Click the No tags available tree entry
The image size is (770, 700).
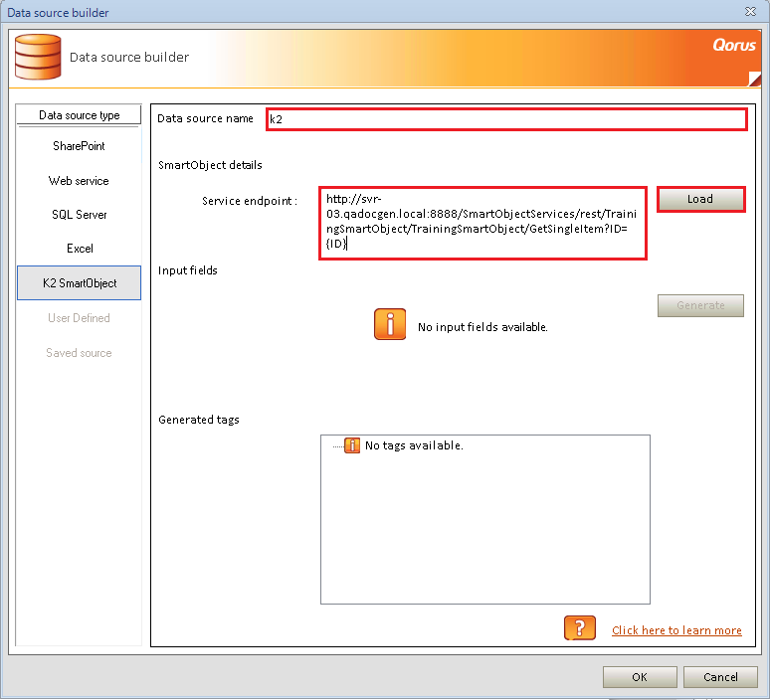414,445
